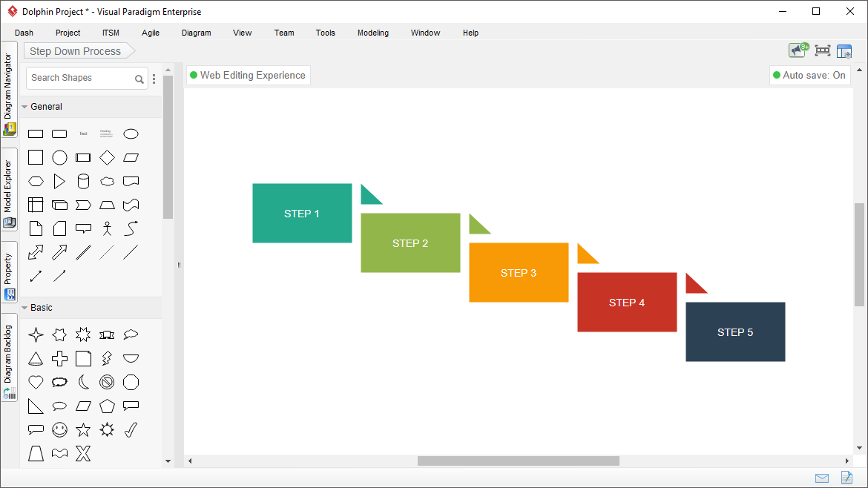Image resolution: width=868 pixels, height=488 pixels.
Task: Click the canvas scroll right arrow
Action: pyautogui.click(x=847, y=461)
